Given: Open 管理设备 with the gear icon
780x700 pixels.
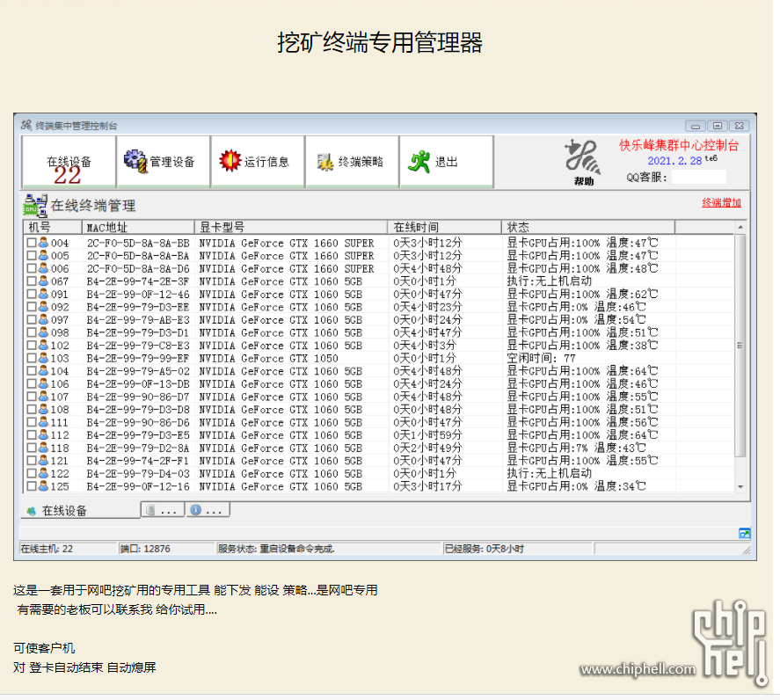Looking at the screenshot, I should (164, 162).
